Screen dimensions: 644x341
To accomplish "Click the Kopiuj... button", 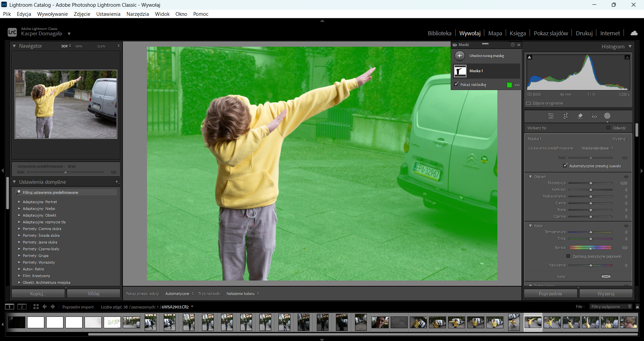I will coord(38,294).
